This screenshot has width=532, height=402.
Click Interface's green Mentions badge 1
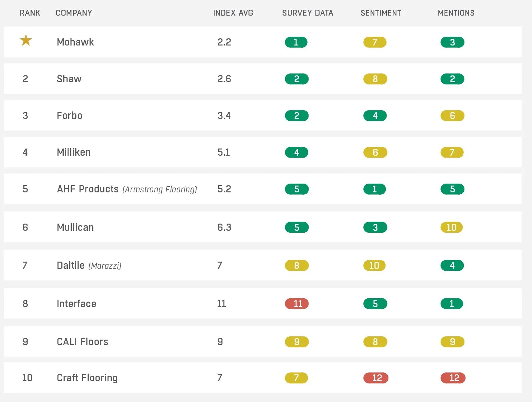point(451,304)
